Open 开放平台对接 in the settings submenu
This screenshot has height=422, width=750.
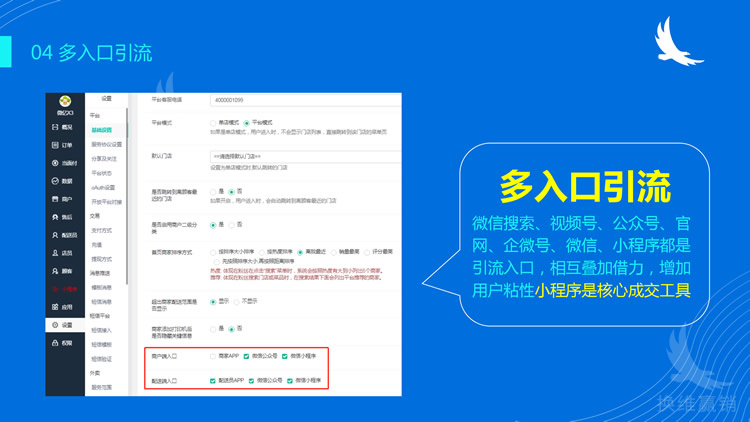(x=106, y=202)
